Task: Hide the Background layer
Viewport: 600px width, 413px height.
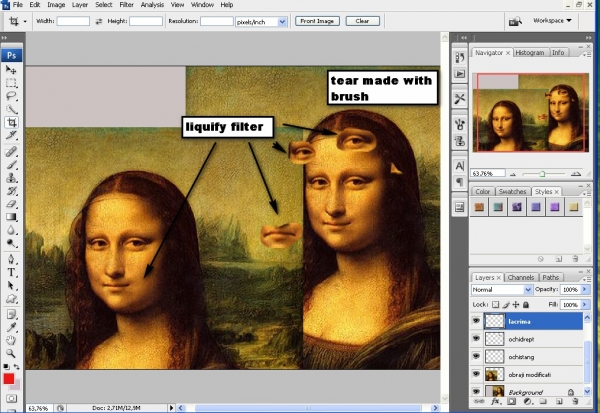Action: click(x=476, y=391)
